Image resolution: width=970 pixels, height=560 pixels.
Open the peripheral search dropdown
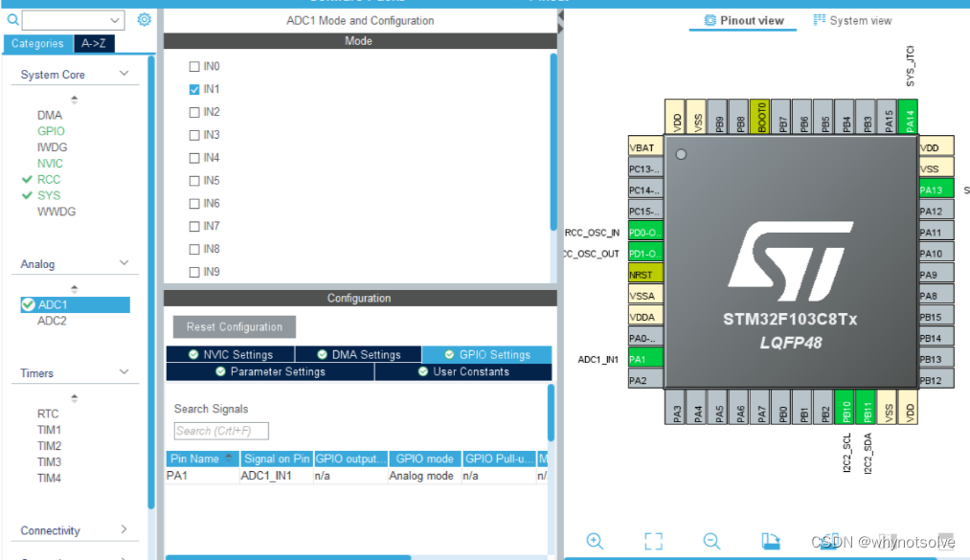click(115, 20)
